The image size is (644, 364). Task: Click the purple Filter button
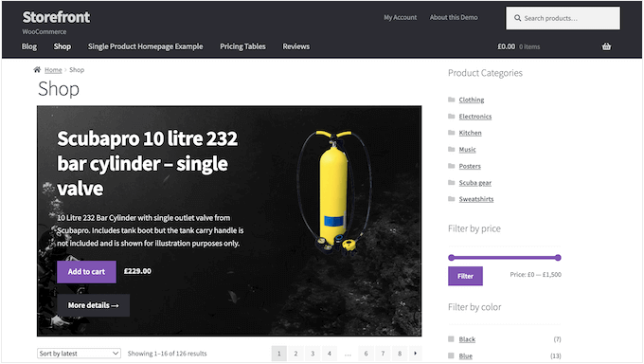[x=465, y=276]
